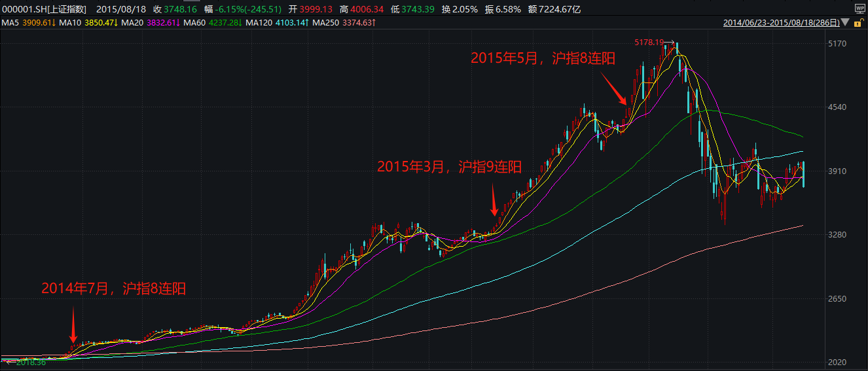Open the date range dropdown triangle
Image resolution: width=868 pixels, height=371 pixels.
pyautogui.click(x=846, y=23)
